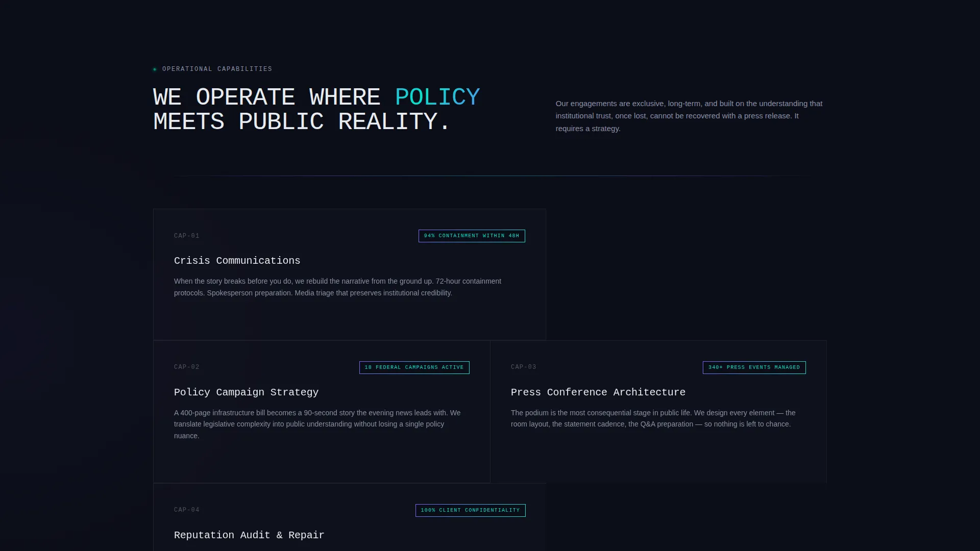Click the 'CAP-03' label
The height and width of the screenshot is (551, 980).
[524, 367]
